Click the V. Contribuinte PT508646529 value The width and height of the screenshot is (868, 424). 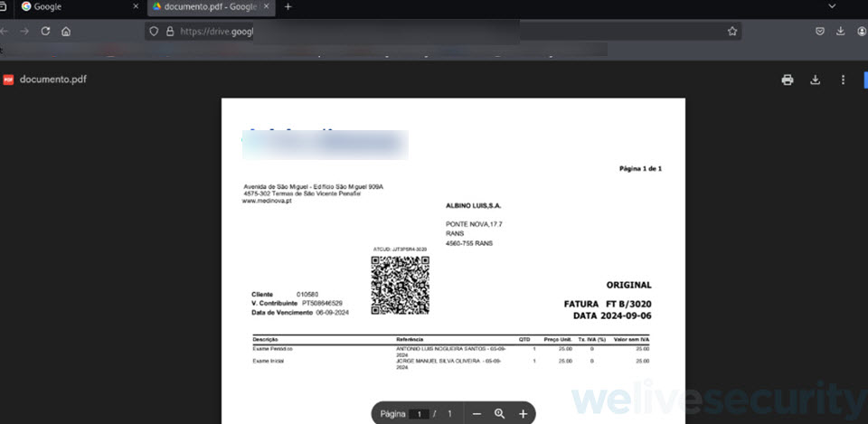[322, 304]
